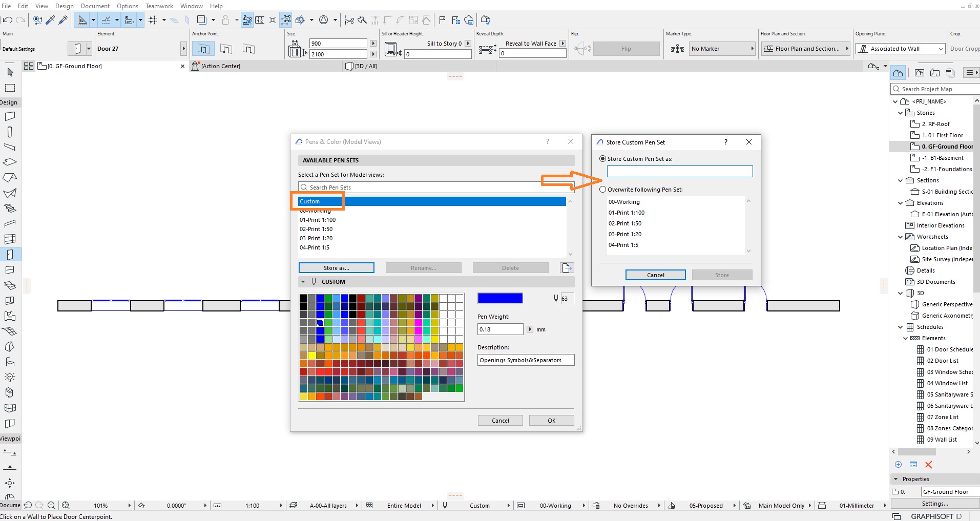Image resolution: width=980 pixels, height=521 pixels.
Task: Select the Object chair tool in toolbox
Action: (10, 362)
